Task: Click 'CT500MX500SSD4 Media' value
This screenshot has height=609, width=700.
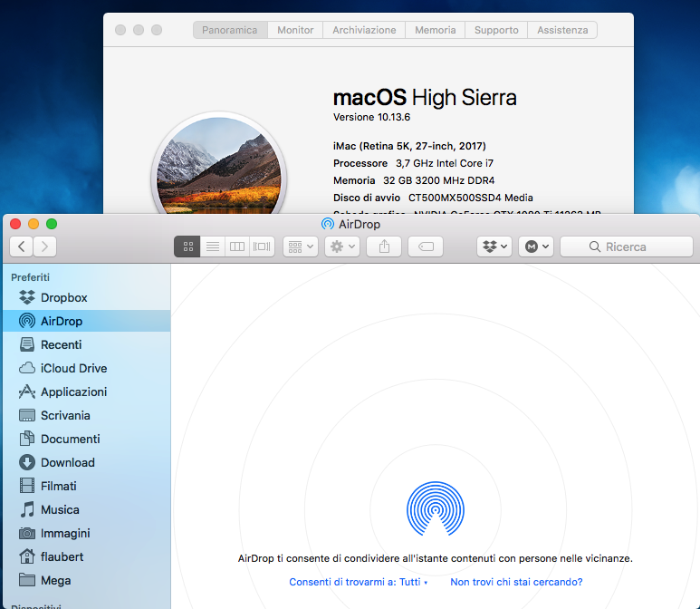Action: (x=471, y=198)
